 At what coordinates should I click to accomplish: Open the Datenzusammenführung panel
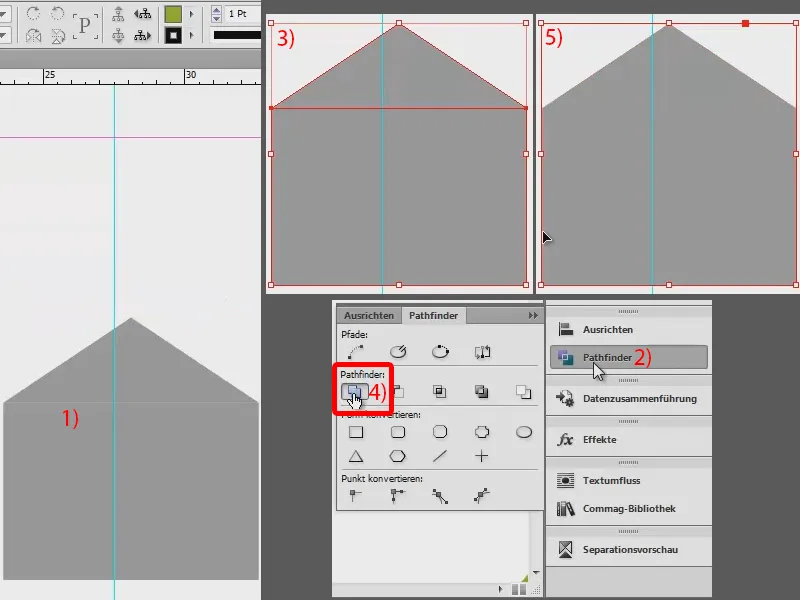tap(629, 398)
